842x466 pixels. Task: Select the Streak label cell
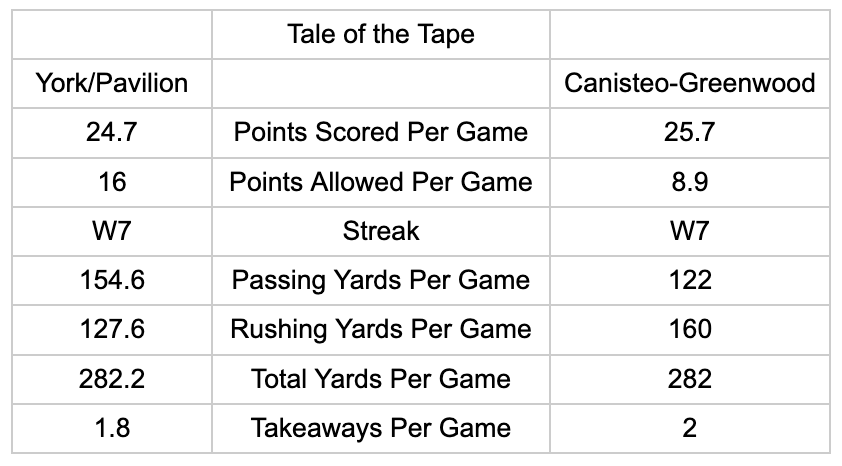pos(381,231)
